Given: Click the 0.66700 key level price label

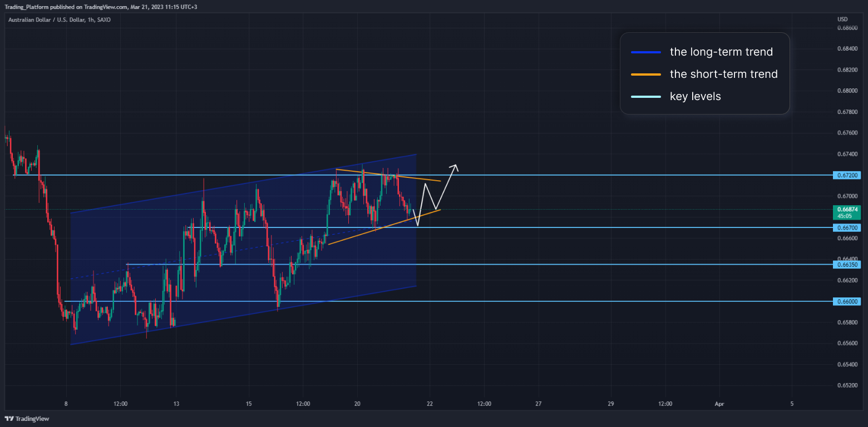Looking at the screenshot, I should coord(847,228).
